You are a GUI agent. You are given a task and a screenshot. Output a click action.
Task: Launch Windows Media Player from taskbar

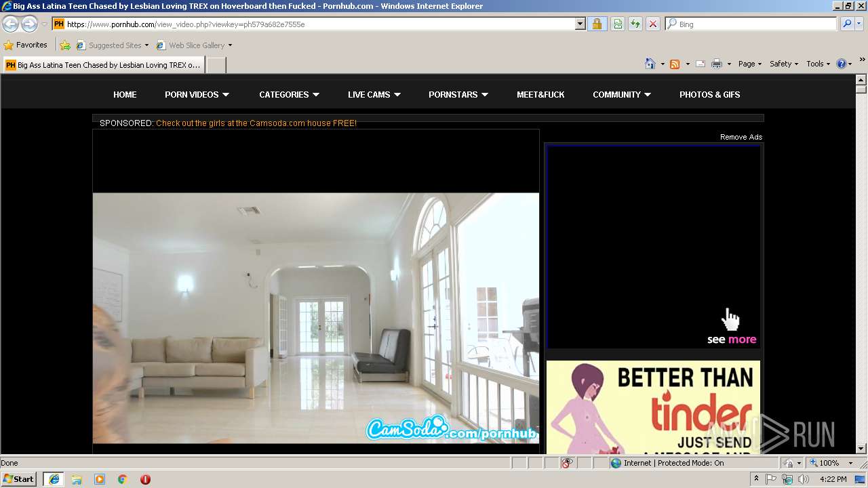point(100,479)
